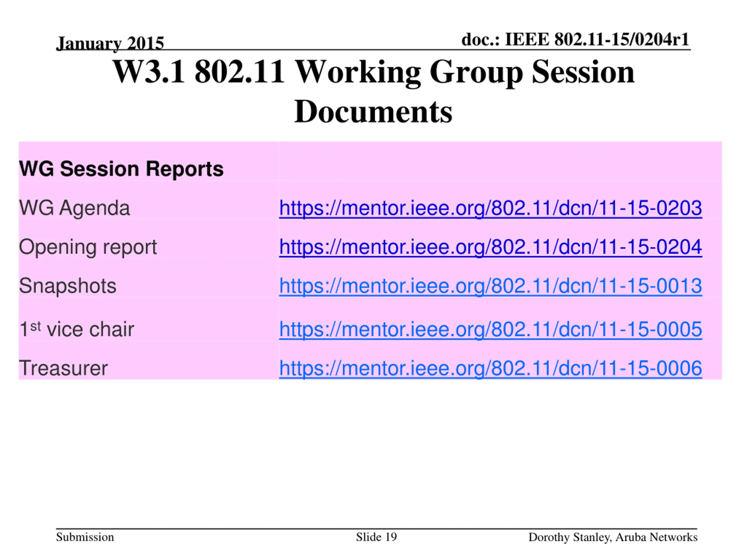The width and height of the screenshot is (747, 560).
Task: Click the 'Treasurer' row label
Action: (63, 368)
